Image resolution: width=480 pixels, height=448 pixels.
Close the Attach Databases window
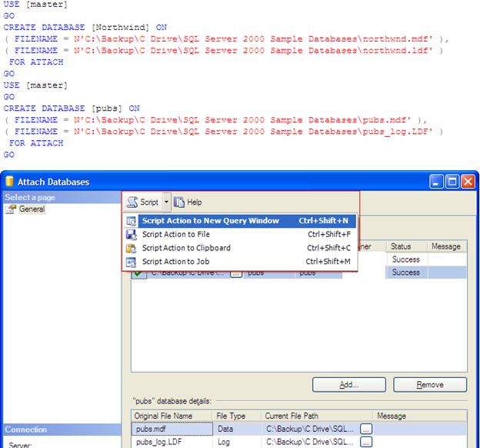[x=468, y=182]
